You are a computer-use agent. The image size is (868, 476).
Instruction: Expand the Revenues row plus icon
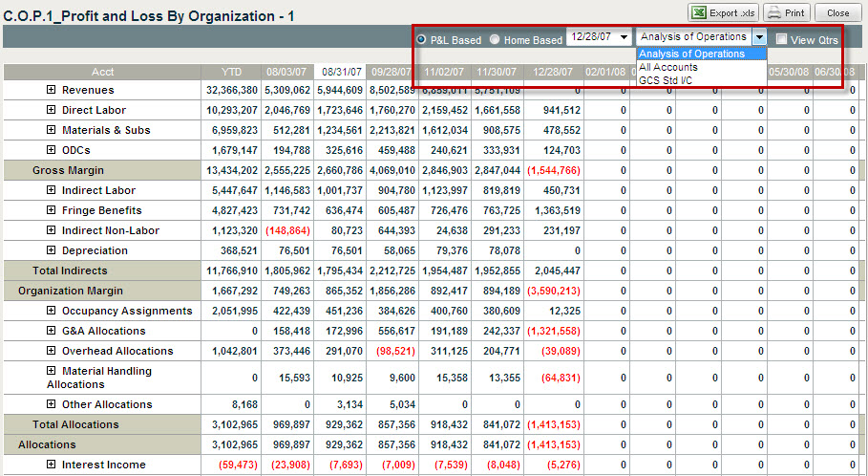click(52, 90)
